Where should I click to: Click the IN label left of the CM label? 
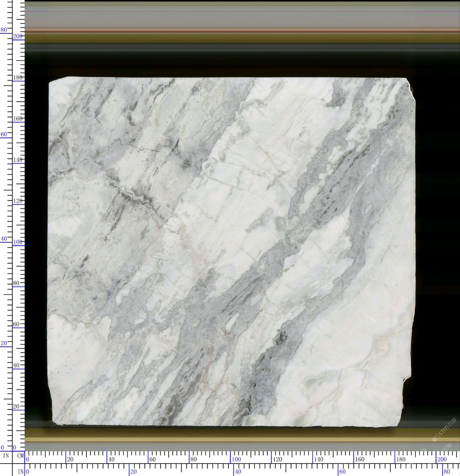click(6, 455)
